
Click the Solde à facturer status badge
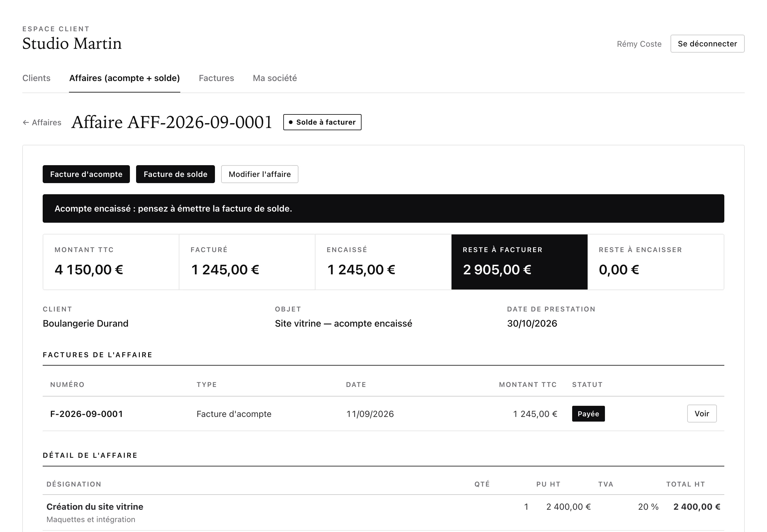[x=322, y=122]
